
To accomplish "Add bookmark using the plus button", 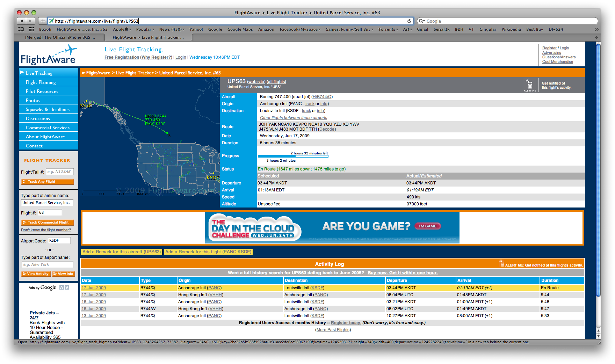I will click(x=43, y=21).
